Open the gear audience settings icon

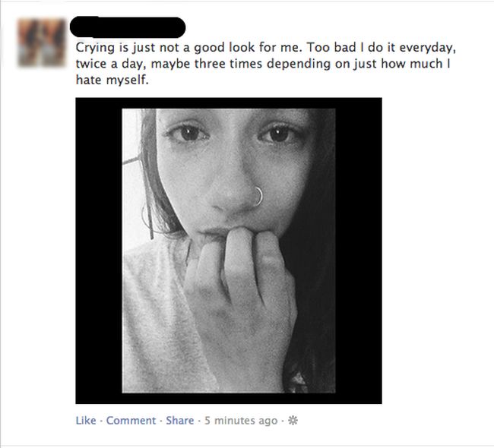(x=293, y=421)
